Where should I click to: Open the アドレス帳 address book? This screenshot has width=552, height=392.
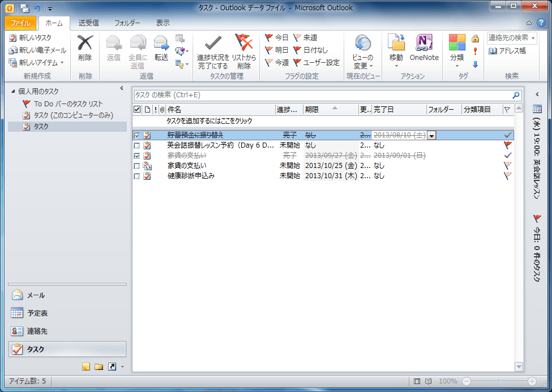click(507, 51)
